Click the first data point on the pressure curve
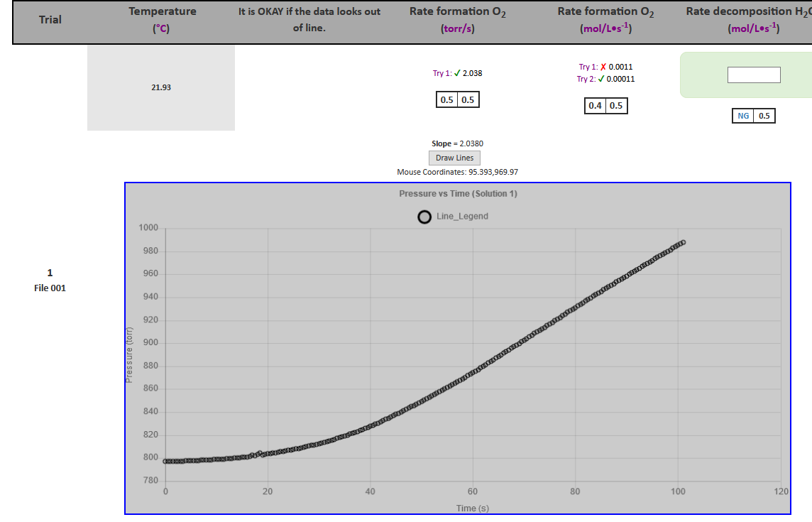Screen dimensions: 812x522 (167, 460)
